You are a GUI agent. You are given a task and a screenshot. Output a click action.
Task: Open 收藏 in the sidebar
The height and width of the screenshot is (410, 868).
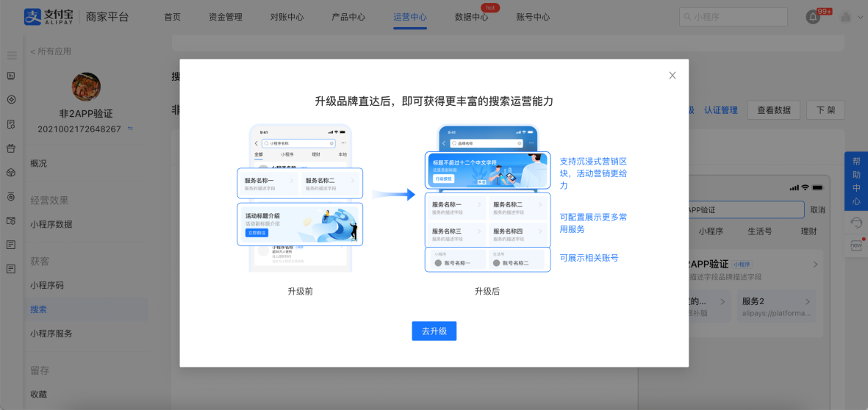[39, 395]
